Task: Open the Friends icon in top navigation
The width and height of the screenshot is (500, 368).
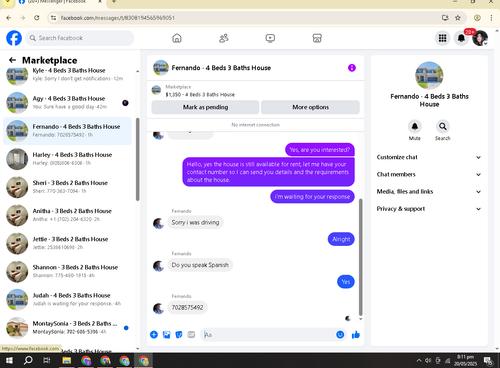Action: pos(224,38)
